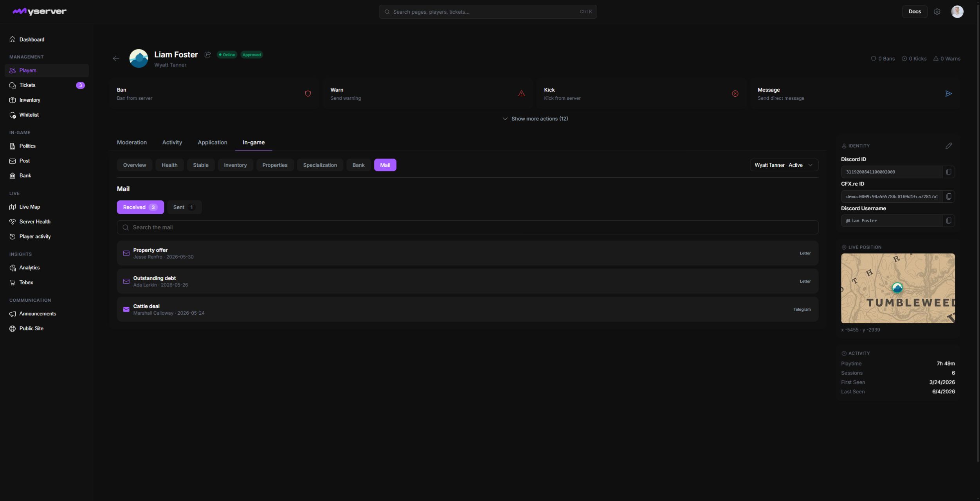The image size is (980, 501).
Task: Select the Specialization sub-tab
Action: (320, 165)
